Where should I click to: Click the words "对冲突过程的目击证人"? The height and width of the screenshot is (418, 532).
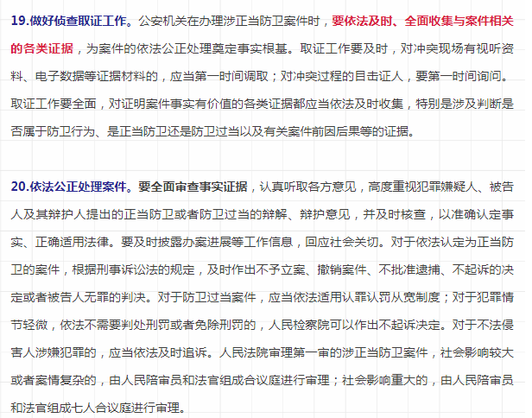342,76
